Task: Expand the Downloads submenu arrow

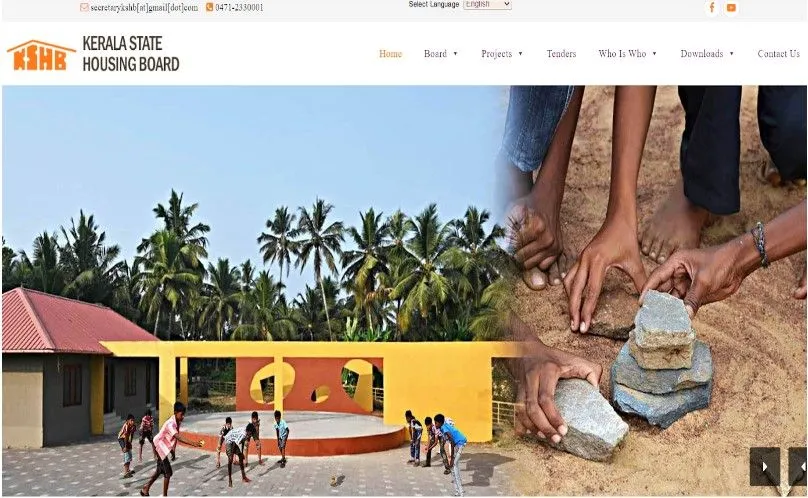Action: pyautogui.click(x=732, y=54)
